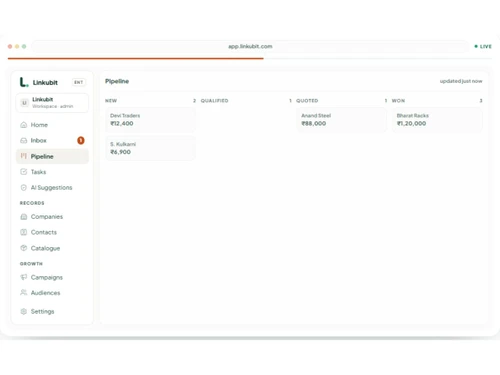Click the Catalogue box icon
The height and width of the screenshot is (375, 500).
click(x=24, y=248)
